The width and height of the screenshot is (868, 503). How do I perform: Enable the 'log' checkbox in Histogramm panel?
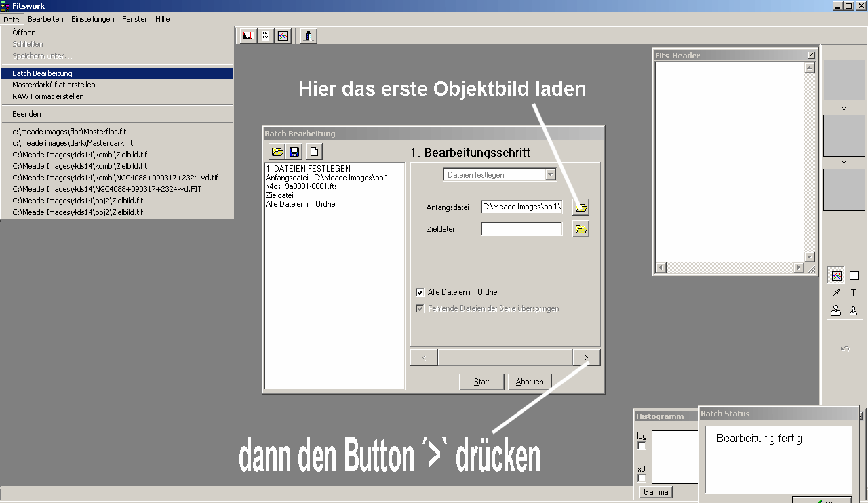[642, 446]
